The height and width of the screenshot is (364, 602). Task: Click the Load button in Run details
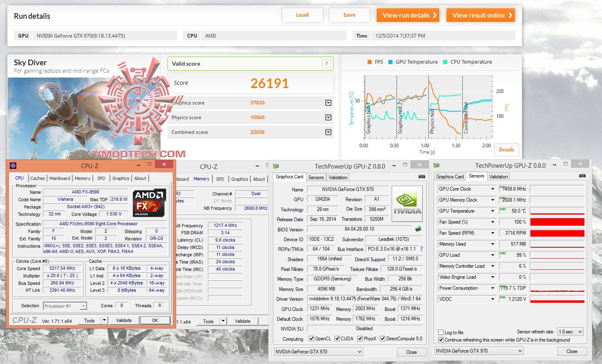302,15
